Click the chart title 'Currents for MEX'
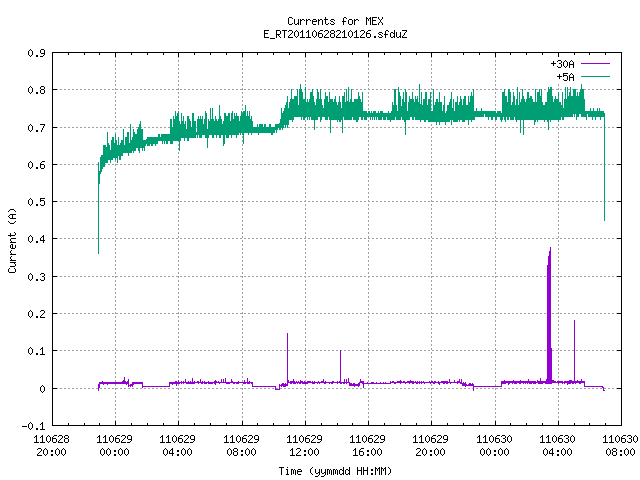Screen dimensions: 640x480 tap(335, 21)
